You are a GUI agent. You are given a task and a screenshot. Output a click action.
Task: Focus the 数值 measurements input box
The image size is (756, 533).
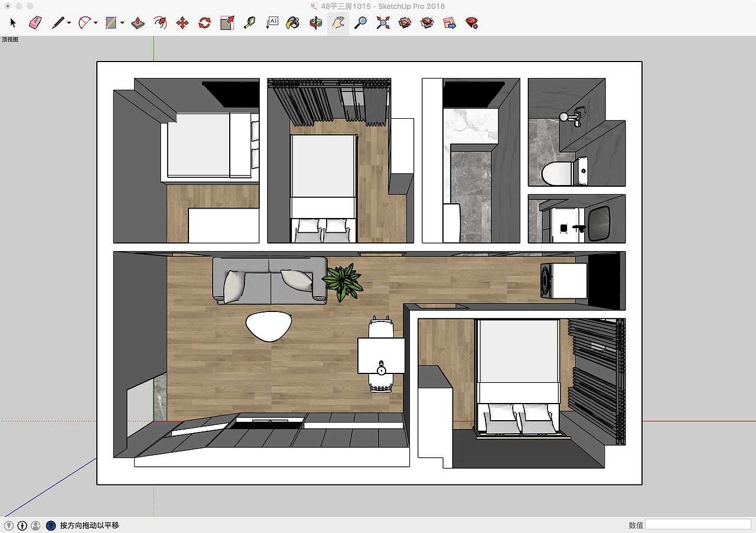click(698, 525)
